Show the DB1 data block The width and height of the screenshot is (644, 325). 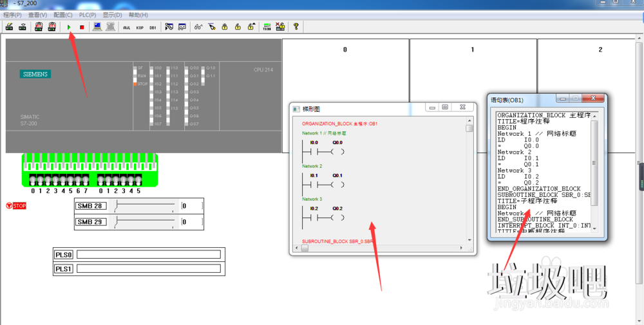point(153,27)
